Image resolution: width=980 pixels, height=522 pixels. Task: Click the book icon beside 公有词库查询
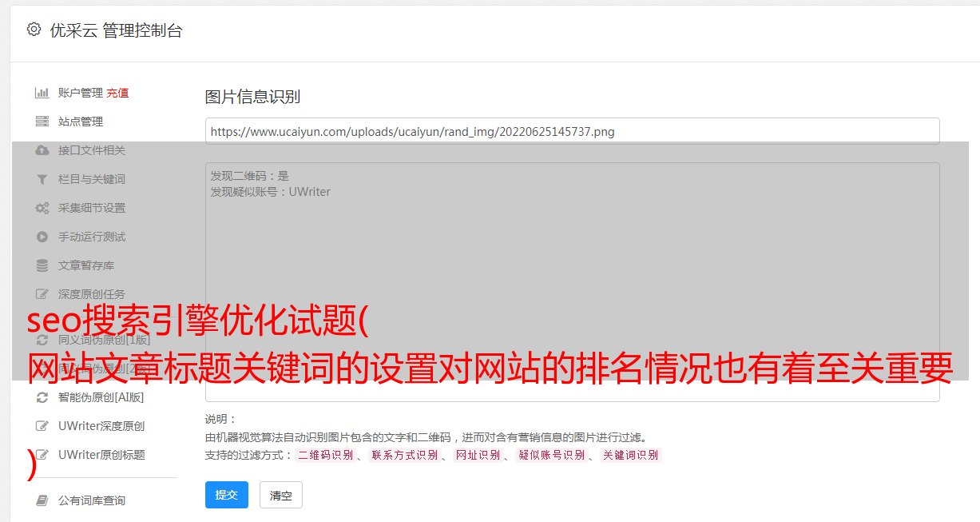tap(42, 500)
